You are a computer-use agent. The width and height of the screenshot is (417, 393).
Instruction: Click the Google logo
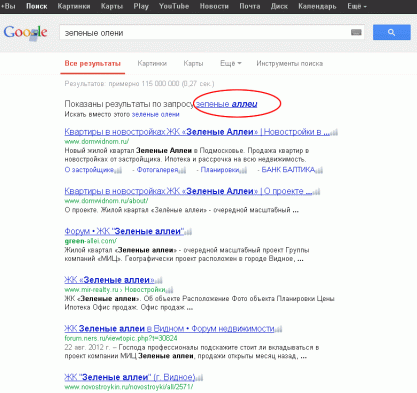[25, 33]
